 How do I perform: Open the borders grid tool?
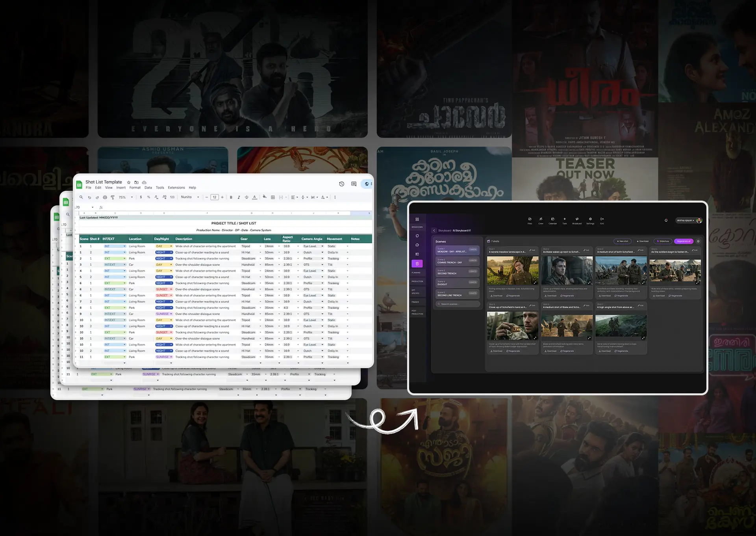pyautogui.click(x=272, y=197)
